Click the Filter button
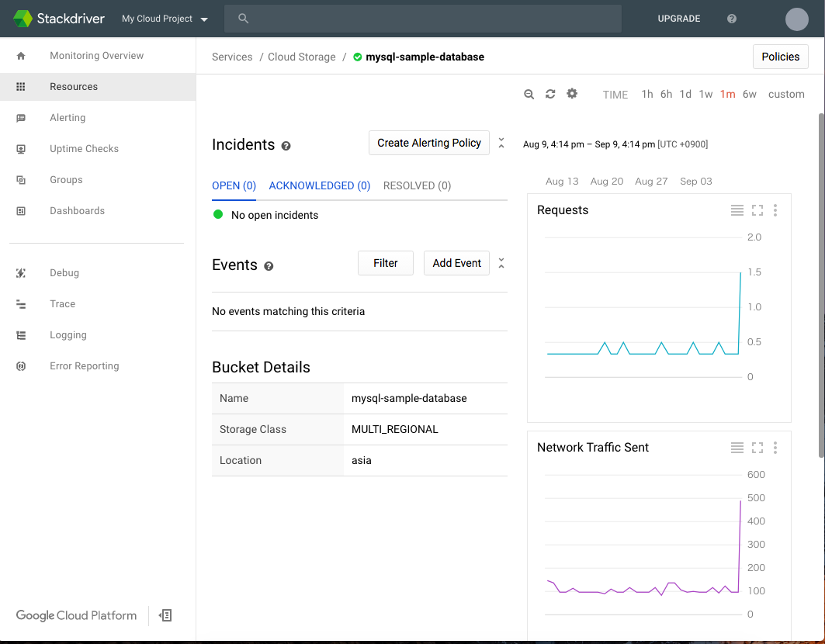 coord(386,263)
